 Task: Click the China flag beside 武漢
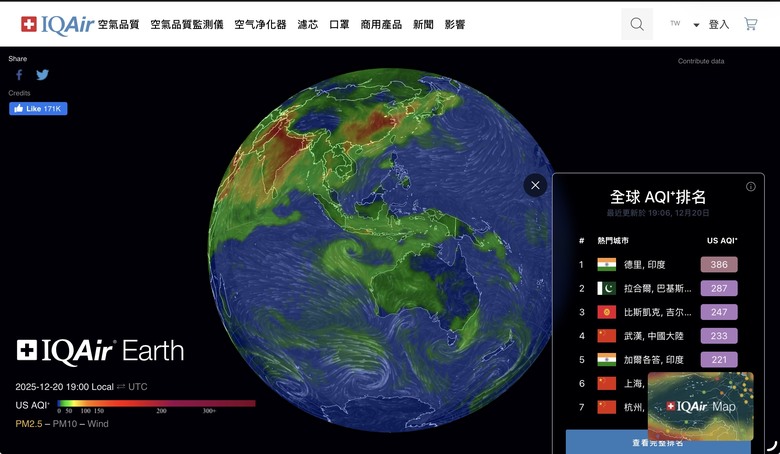coord(606,336)
